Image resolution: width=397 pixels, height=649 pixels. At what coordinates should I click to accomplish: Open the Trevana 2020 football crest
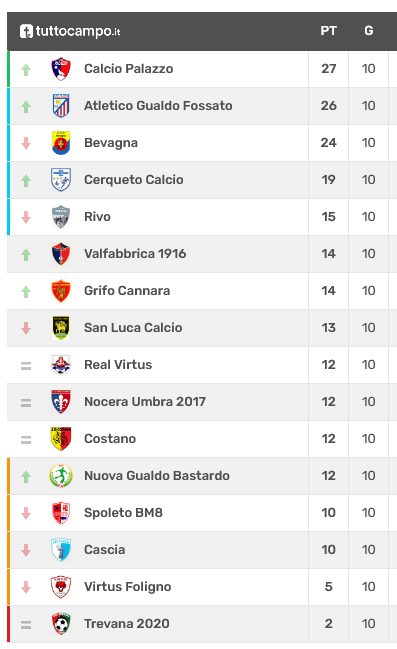click(x=61, y=624)
